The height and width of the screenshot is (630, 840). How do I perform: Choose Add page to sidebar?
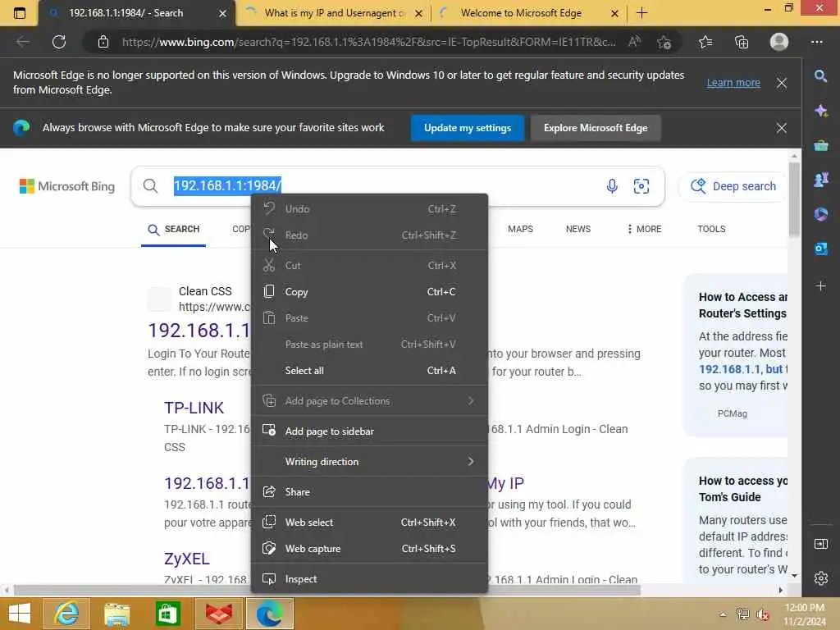[370, 431]
